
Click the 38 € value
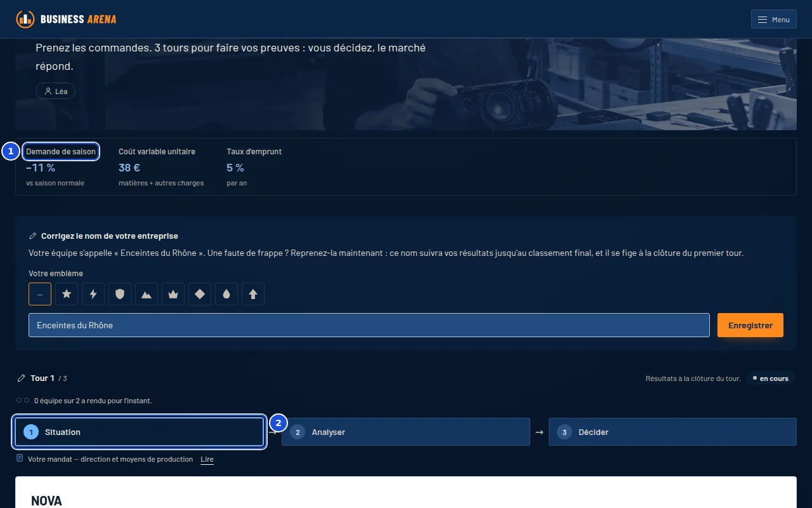(129, 168)
